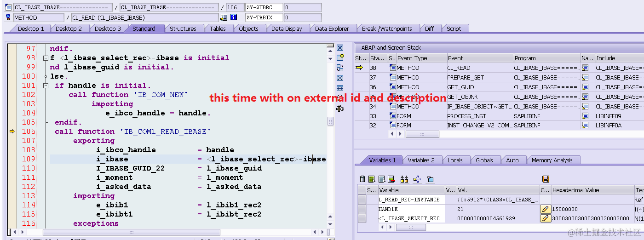
Task: Open the Break./Watchpoints tab
Action: pyautogui.click(x=387, y=29)
